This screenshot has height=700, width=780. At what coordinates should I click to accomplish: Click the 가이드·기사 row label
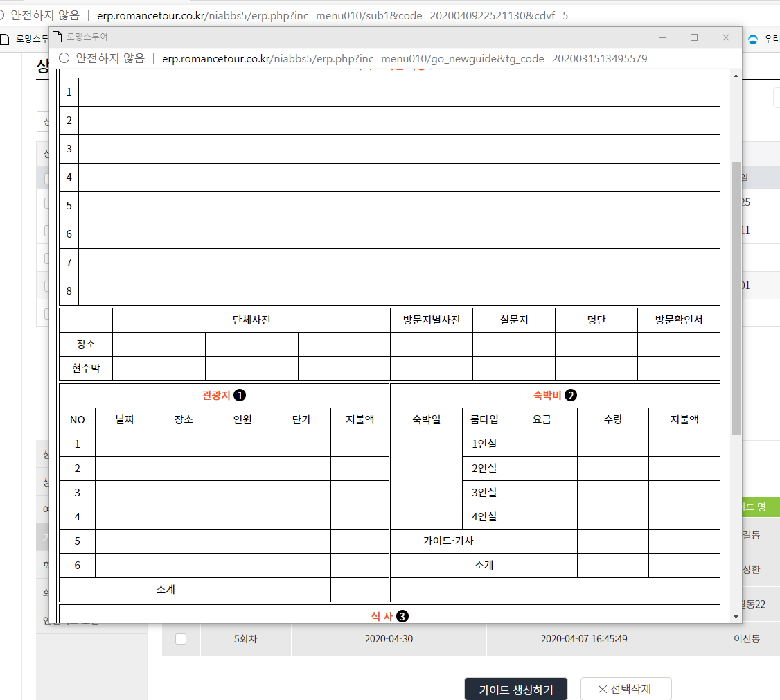pyautogui.click(x=448, y=541)
